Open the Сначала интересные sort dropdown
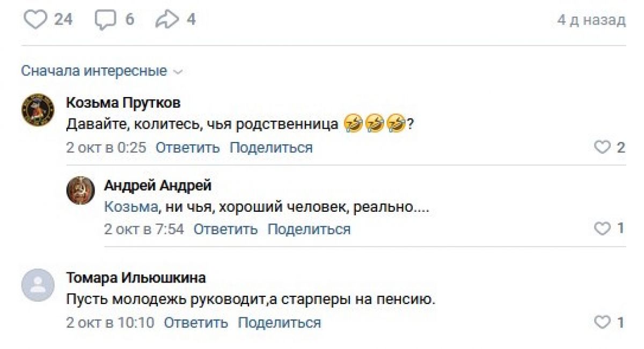Screen dimensions: 644x349 point(102,71)
